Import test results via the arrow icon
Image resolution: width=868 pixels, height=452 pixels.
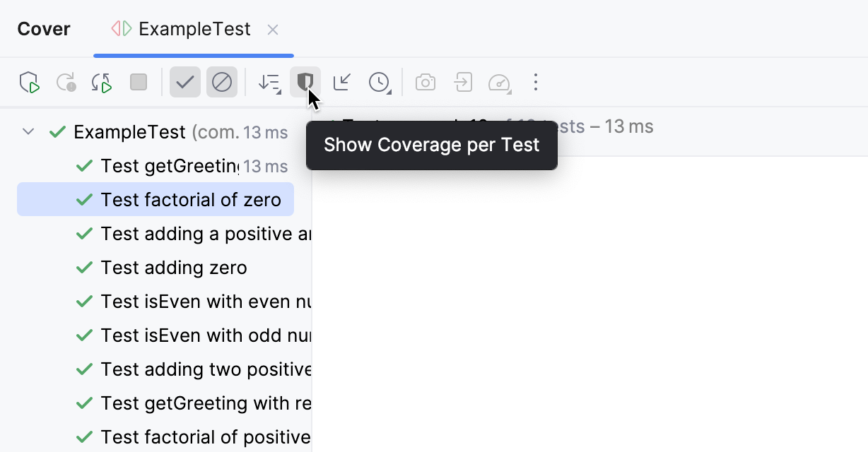pos(462,82)
